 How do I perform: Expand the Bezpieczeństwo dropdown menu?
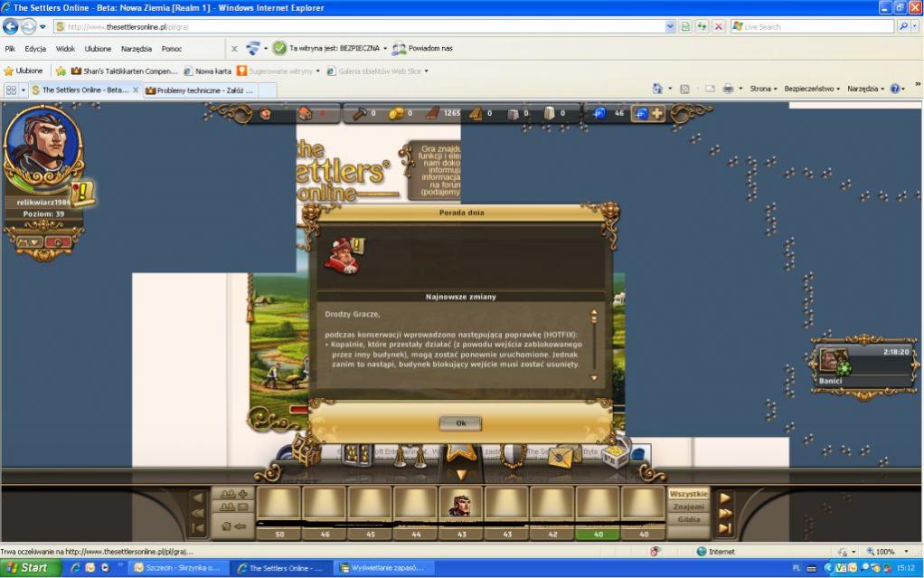[812, 89]
